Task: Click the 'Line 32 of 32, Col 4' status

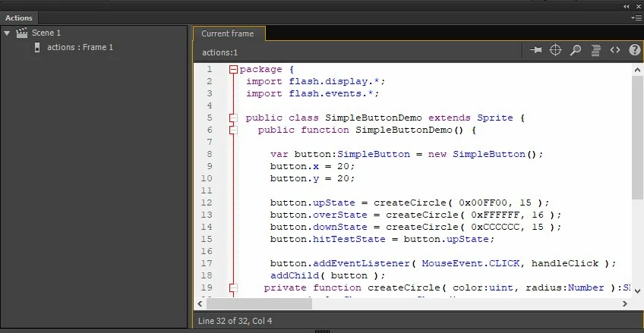Action: point(235,321)
